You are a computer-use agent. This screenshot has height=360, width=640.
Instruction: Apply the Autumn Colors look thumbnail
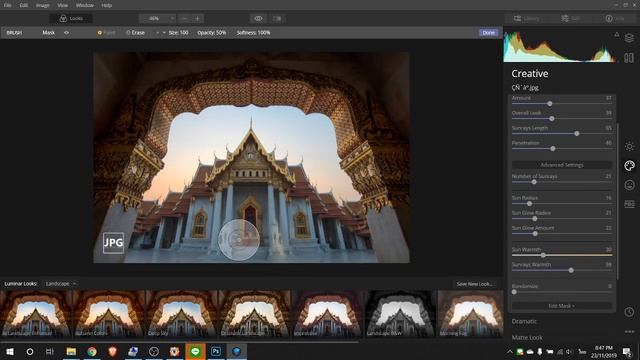pyautogui.click(x=109, y=313)
